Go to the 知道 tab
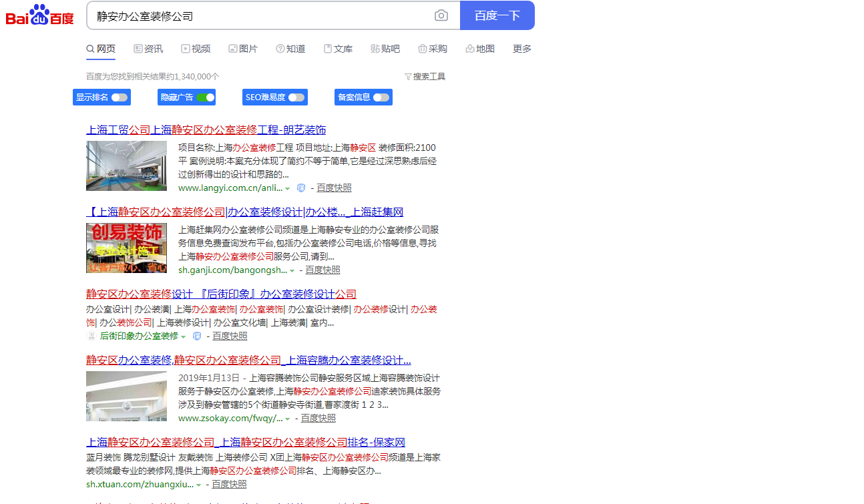864x504 pixels. pyautogui.click(x=290, y=49)
